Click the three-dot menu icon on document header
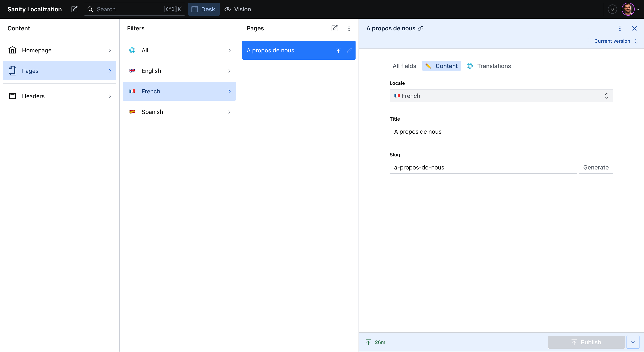 (620, 28)
